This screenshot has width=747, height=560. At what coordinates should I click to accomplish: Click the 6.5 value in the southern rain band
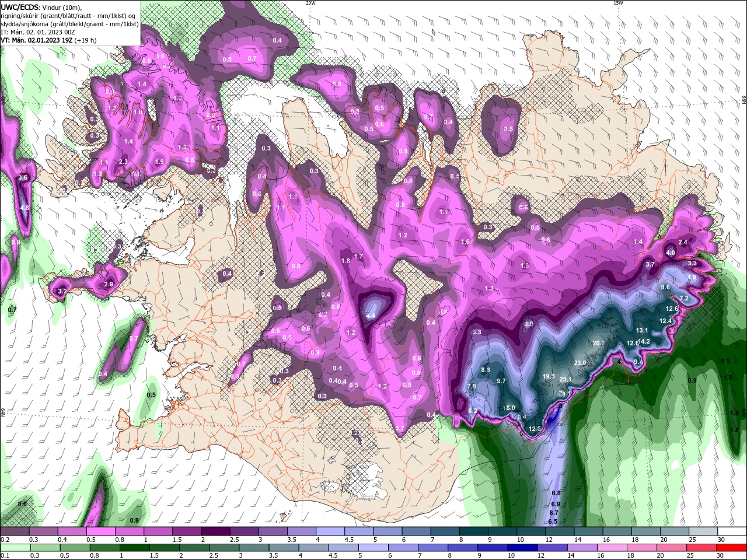click(553, 521)
